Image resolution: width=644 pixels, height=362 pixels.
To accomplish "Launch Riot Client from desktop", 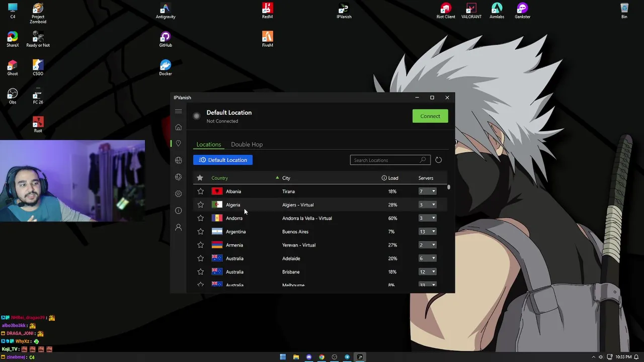I will pos(446,11).
